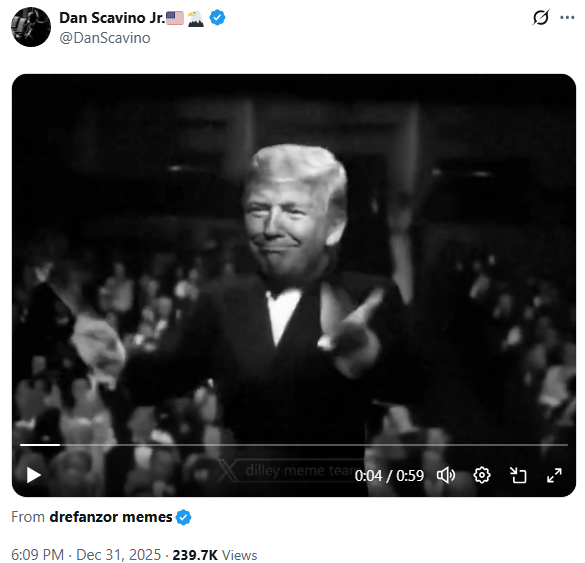
Task: Open the @DanScavino handle link
Action: click(x=105, y=38)
